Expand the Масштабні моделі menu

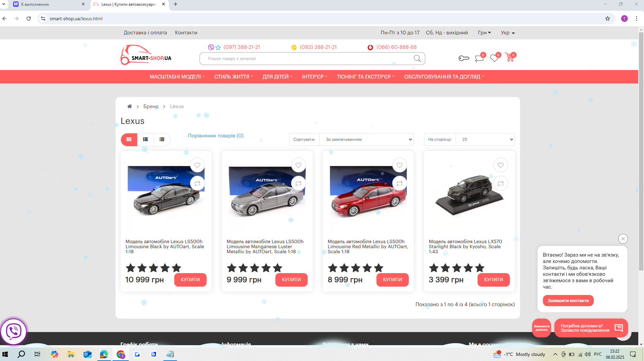(177, 77)
